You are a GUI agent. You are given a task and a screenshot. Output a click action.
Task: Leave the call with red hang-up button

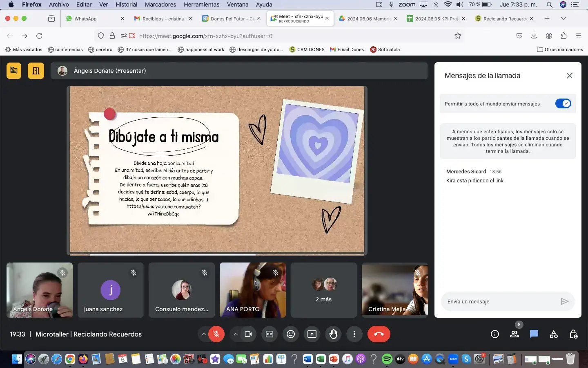(x=379, y=334)
